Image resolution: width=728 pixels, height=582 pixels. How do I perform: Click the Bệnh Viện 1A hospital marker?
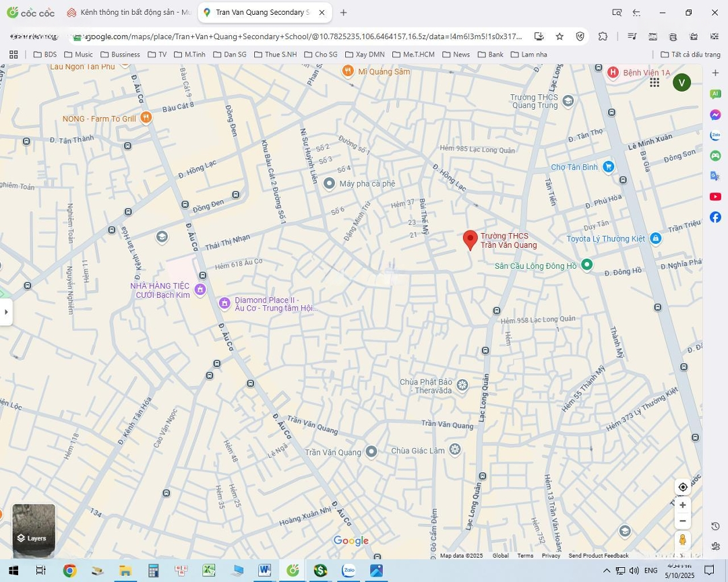613,72
